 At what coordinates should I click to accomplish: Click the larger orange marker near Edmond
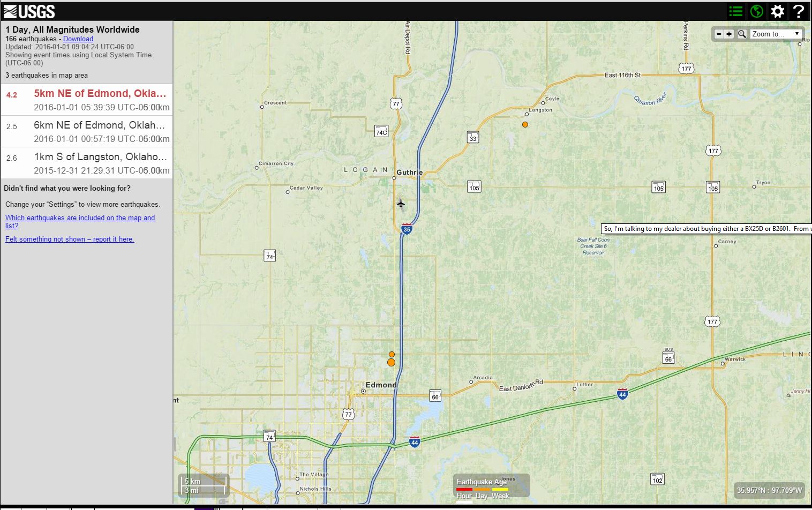pos(391,363)
